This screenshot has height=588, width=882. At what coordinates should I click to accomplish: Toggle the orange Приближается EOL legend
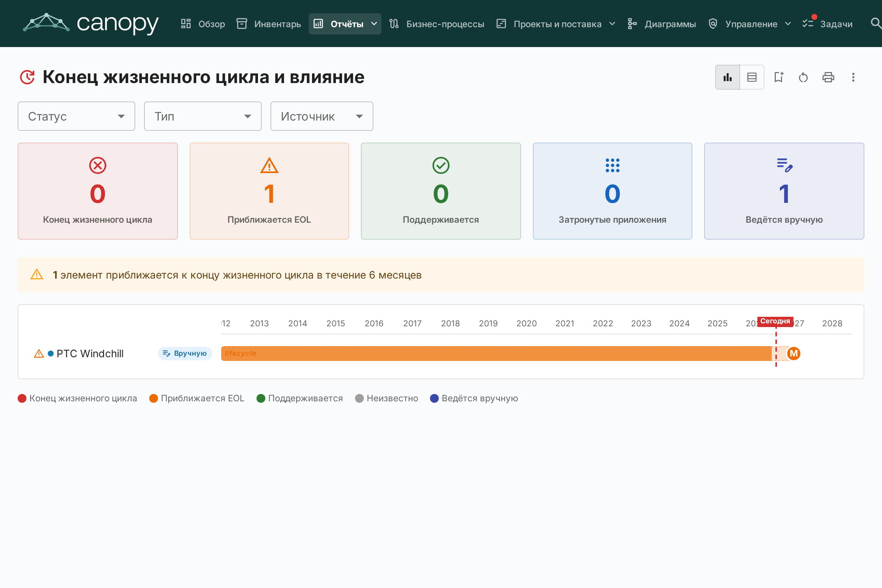click(197, 398)
